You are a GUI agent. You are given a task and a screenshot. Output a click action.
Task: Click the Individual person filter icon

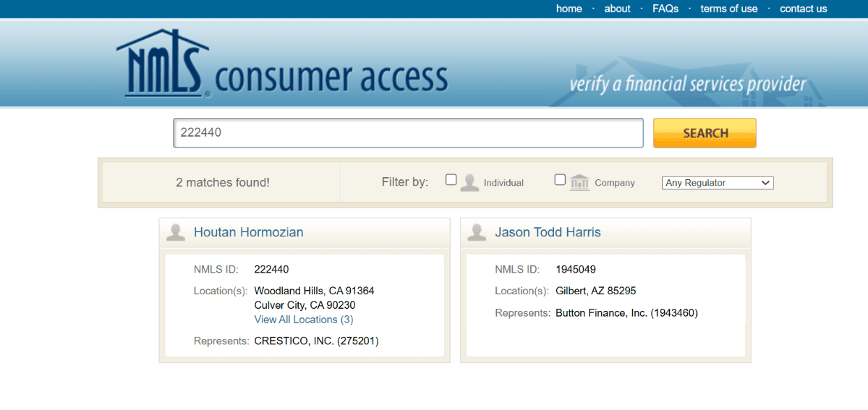[x=470, y=182]
